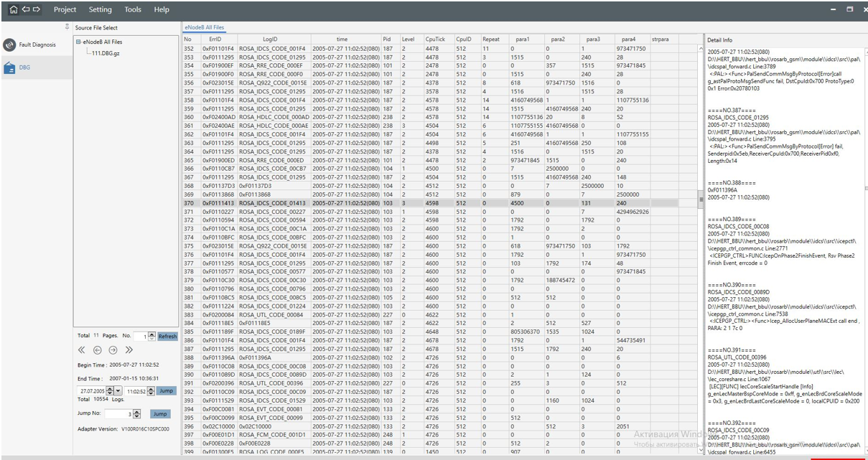Open the Fault Diagnosis module icon

click(x=10, y=44)
